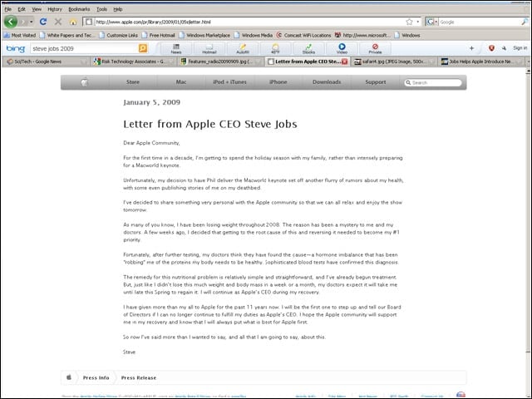Open the Help menu
The image size is (532, 399).
point(118,9)
